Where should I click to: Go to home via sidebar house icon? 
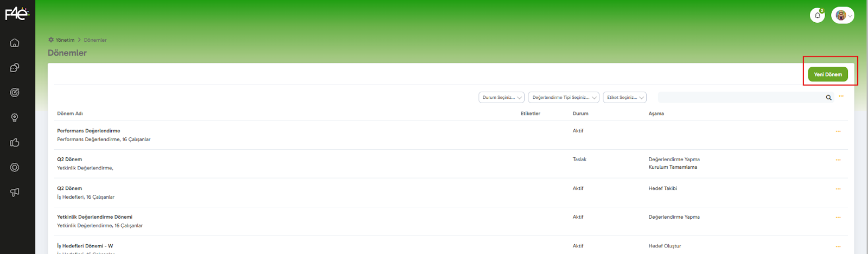pyautogui.click(x=15, y=43)
